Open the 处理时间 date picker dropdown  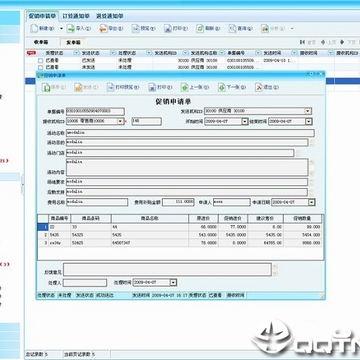tap(173, 283)
